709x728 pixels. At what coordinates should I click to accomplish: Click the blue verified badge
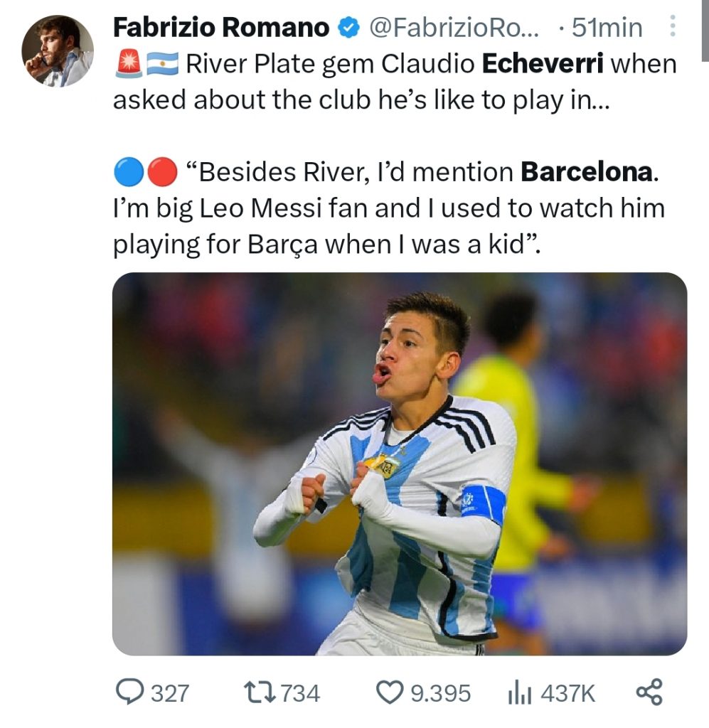[347, 28]
